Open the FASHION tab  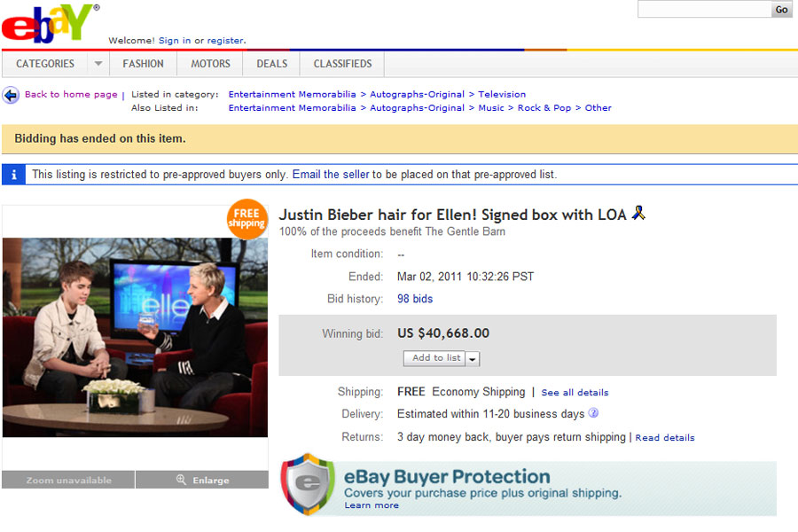(x=143, y=64)
